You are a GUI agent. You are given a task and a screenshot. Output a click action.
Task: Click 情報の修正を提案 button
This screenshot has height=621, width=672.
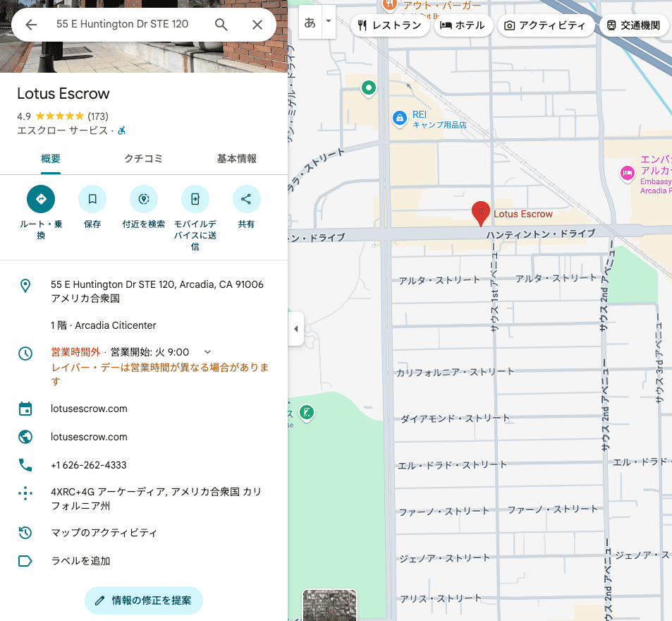coord(144,601)
